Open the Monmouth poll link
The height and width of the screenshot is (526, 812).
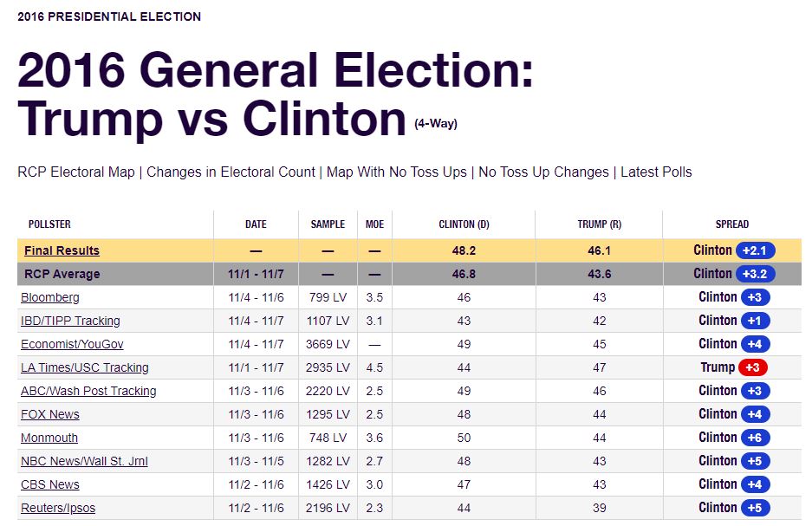49,438
